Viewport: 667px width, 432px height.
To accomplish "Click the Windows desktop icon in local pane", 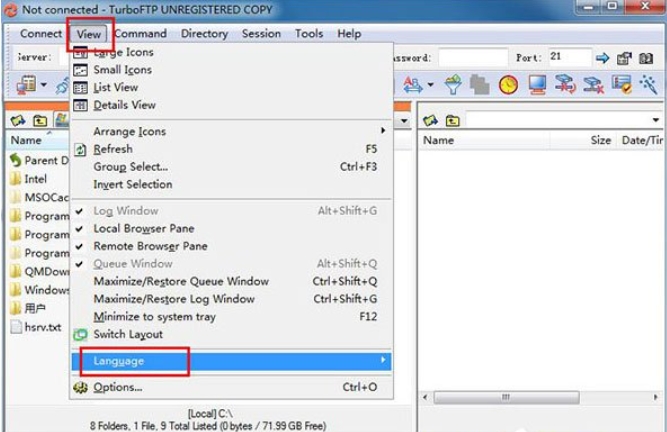I will pos(62,120).
